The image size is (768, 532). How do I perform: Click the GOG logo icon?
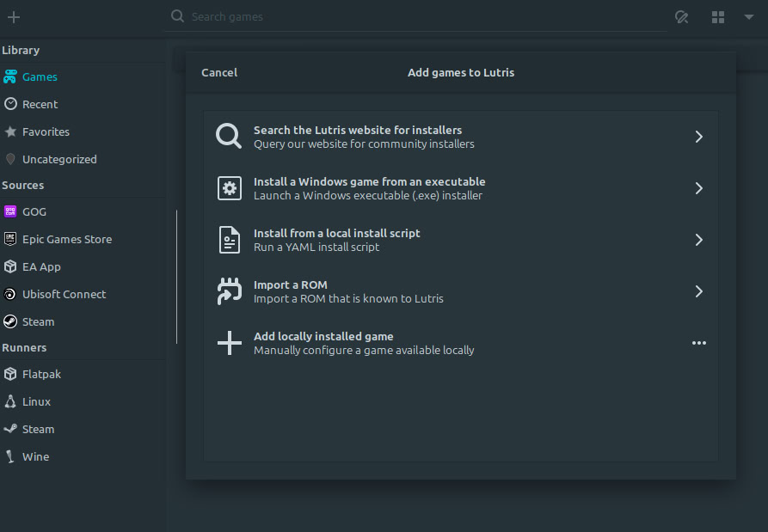10,211
